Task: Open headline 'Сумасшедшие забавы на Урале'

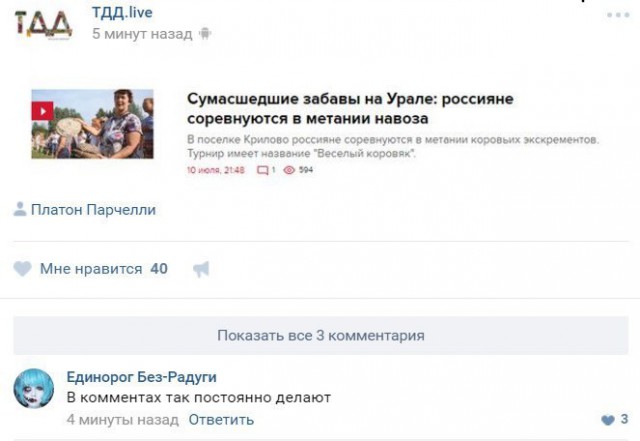Action: point(350,109)
